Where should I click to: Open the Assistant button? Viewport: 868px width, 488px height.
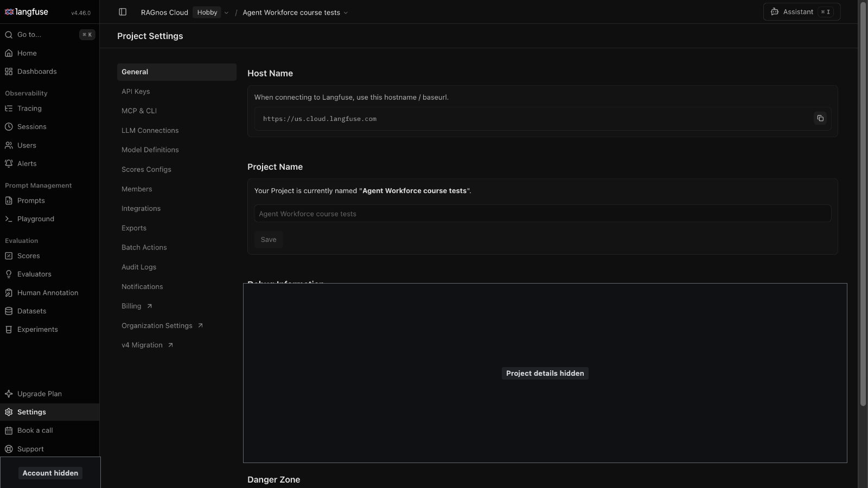[x=802, y=12]
